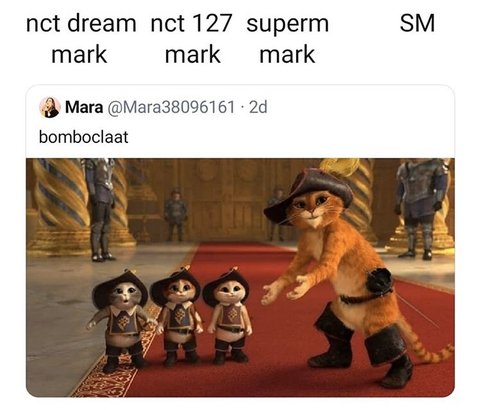Image resolution: width=480 pixels, height=410 pixels.
Task: Open the quoted tweet image
Action: [x=240, y=277]
